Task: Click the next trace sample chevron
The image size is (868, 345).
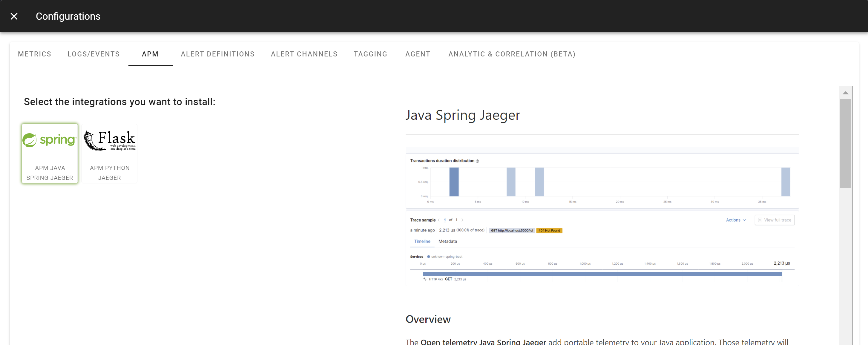Action: click(462, 220)
